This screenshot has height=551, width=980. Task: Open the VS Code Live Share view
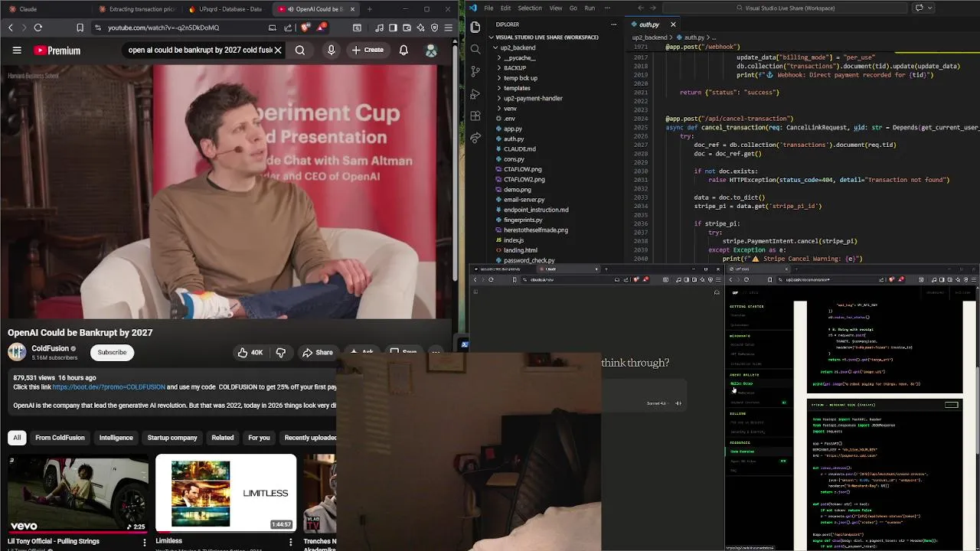(x=475, y=139)
